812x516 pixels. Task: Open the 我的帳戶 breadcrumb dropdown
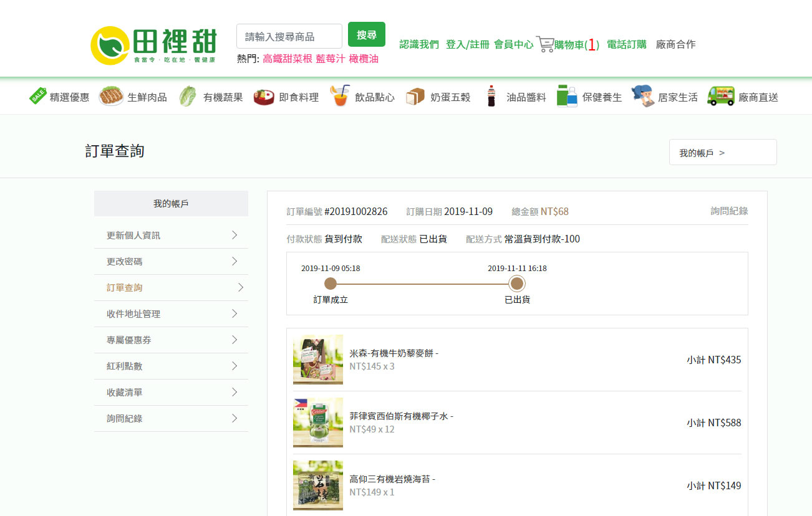click(x=722, y=153)
